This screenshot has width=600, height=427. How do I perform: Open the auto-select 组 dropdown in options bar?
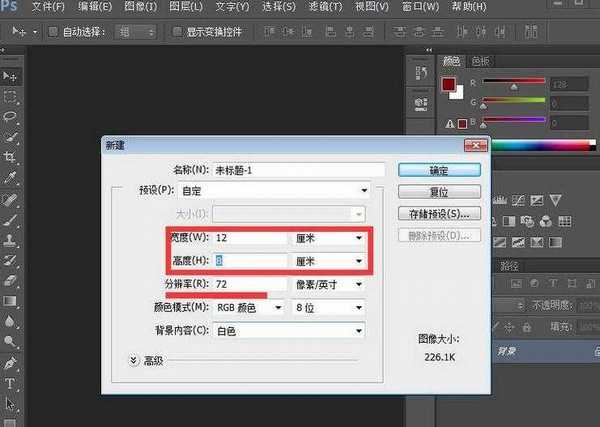click(136, 32)
